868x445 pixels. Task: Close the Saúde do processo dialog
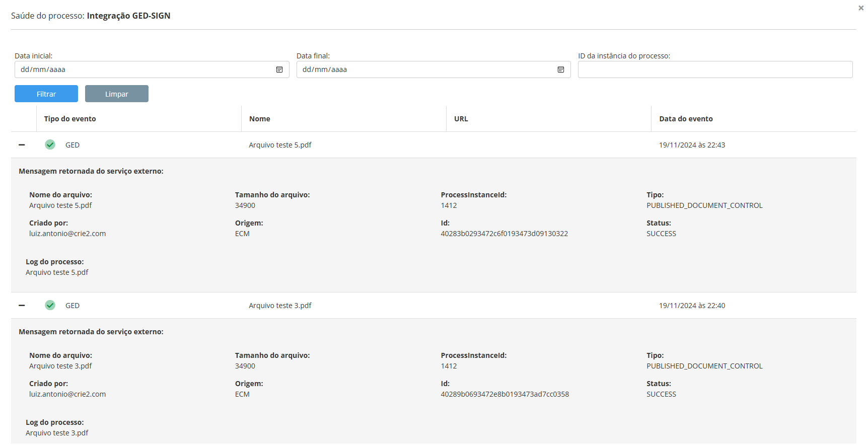point(861,8)
